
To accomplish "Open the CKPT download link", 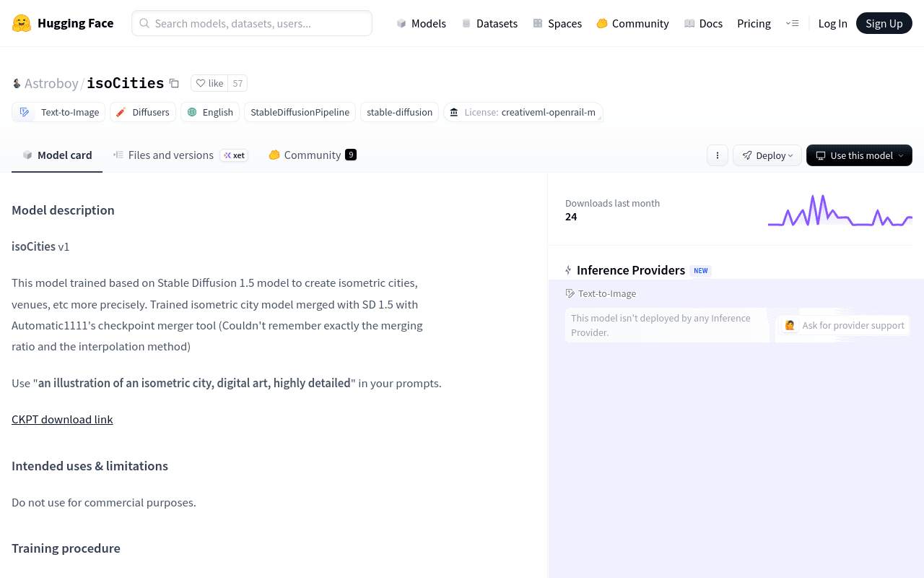I will pyautogui.click(x=62, y=419).
